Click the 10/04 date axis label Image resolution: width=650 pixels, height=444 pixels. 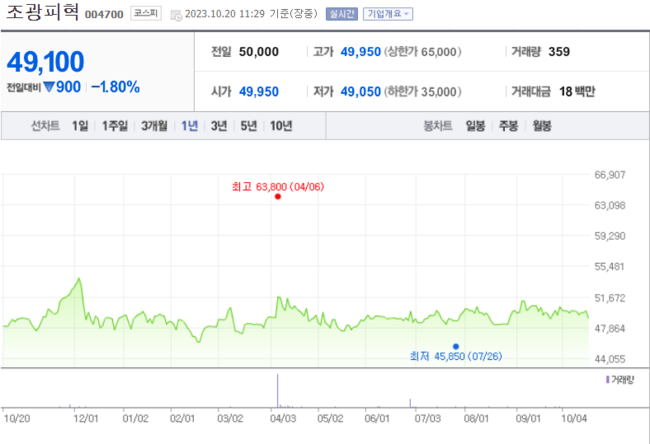[574, 419]
